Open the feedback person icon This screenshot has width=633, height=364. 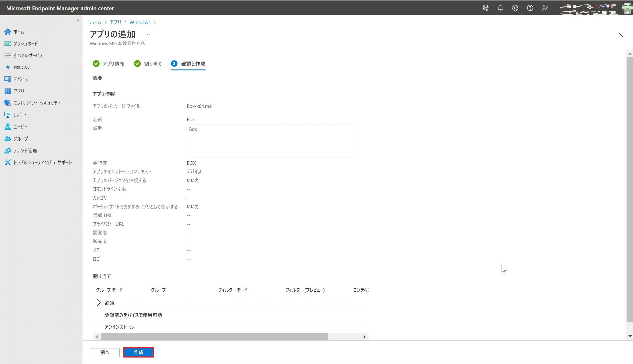[x=545, y=8]
